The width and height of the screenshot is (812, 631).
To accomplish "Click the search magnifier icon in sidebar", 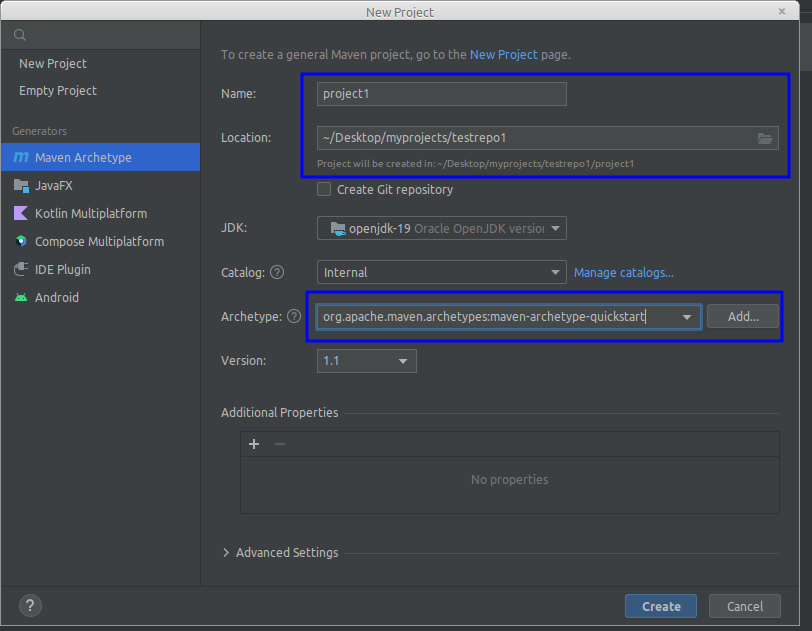I will pyautogui.click(x=20, y=35).
